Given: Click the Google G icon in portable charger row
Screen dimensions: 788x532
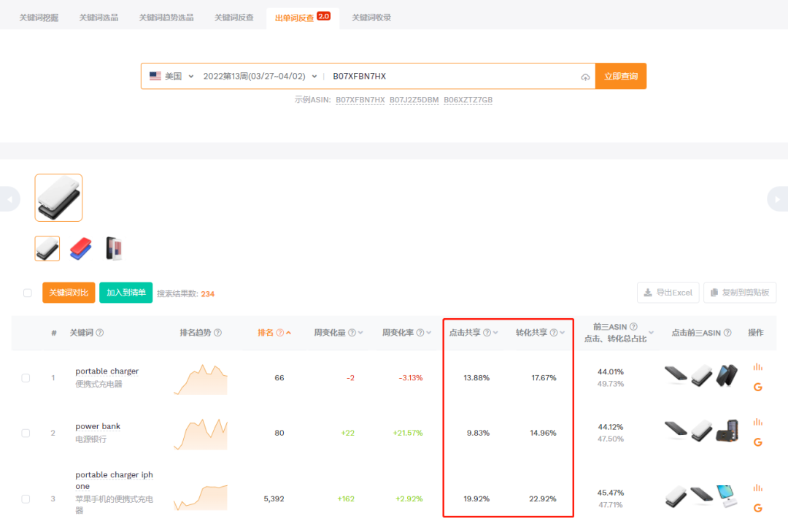Looking at the screenshot, I should pyautogui.click(x=758, y=387).
